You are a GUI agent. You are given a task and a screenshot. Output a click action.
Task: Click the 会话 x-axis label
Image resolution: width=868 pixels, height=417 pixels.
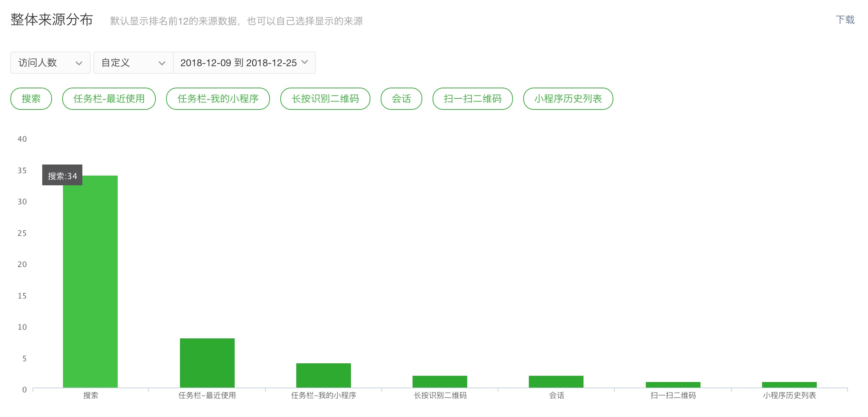[x=557, y=396]
